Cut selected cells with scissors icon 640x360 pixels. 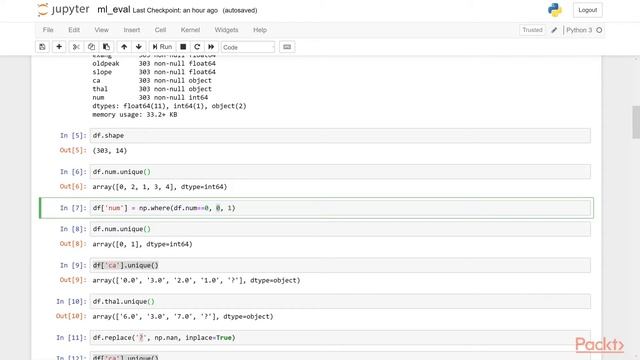[x=76, y=47]
